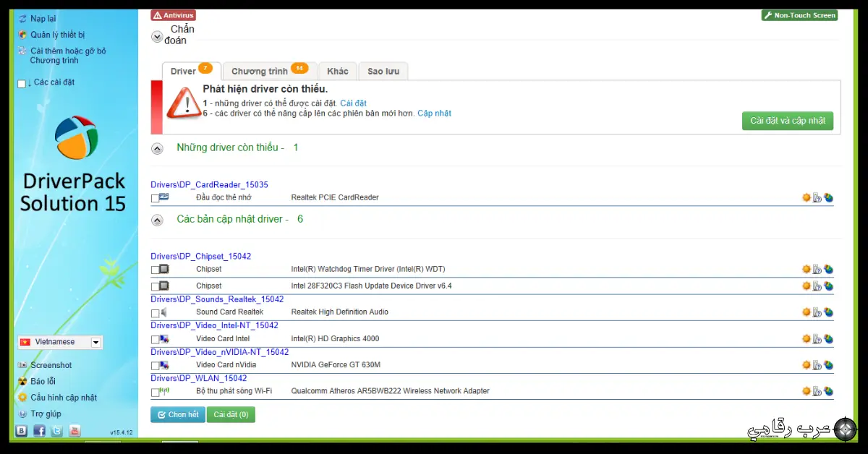868x454 pixels.
Task: Open the YouTube icon in sidebar
Action: point(75,431)
